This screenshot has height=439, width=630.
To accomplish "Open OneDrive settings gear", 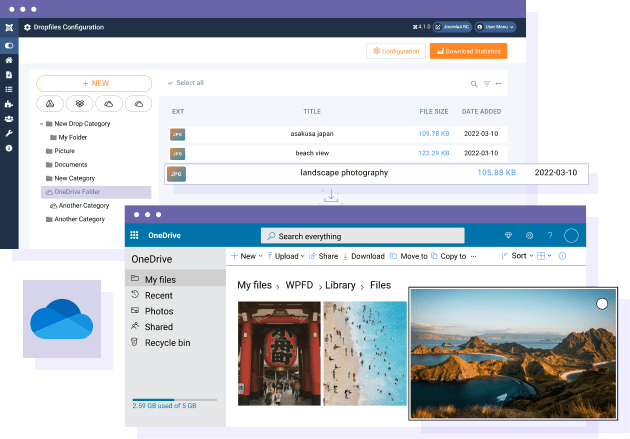I will [530, 235].
